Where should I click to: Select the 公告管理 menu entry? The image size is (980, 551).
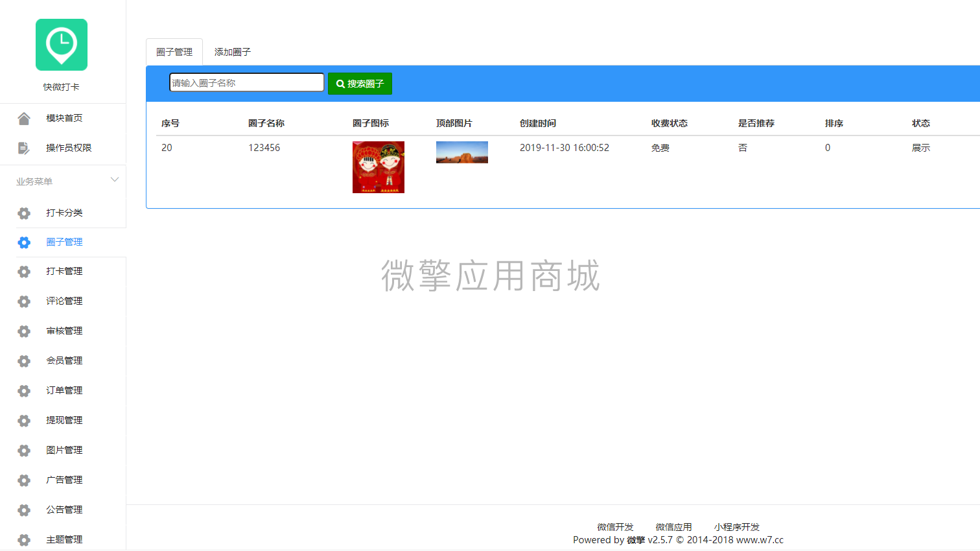(65, 510)
